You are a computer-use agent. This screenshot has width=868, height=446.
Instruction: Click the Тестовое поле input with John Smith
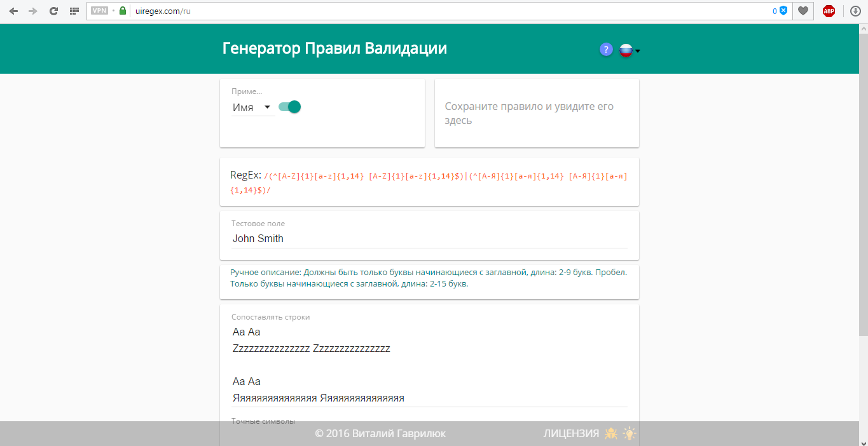point(429,239)
